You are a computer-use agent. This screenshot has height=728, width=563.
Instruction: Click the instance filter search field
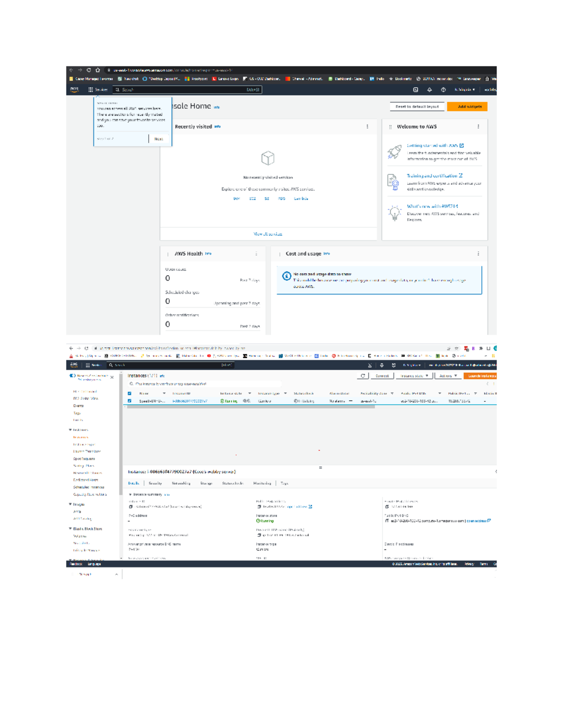click(x=204, y=384)
